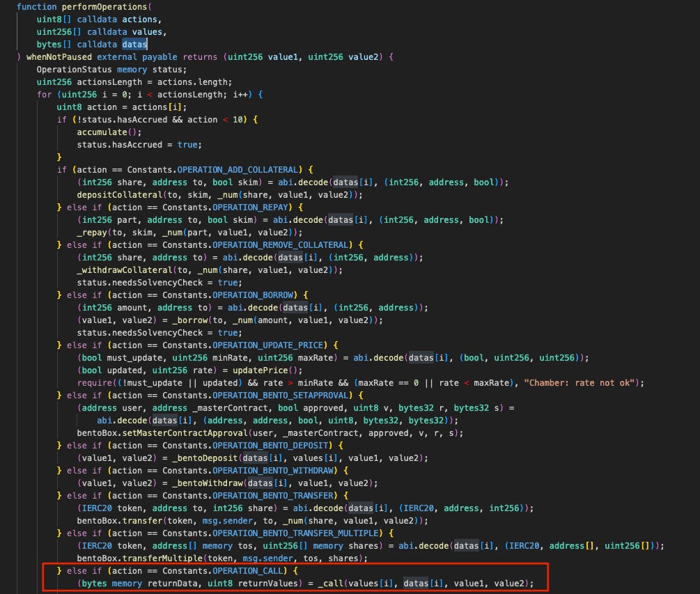700x594 pixels.
Task: Click the performOperations function name
Action: (x=104, y=7)
